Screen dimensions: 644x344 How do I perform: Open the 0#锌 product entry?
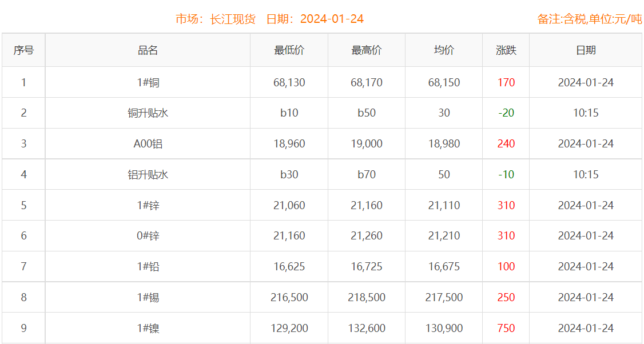[x=148, y=236]
